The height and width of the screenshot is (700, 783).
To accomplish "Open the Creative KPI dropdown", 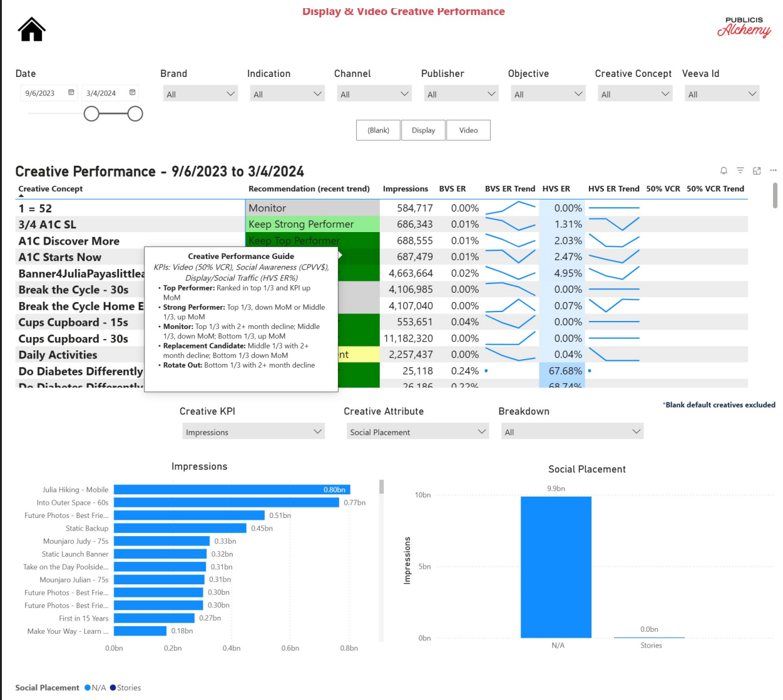I will click(x=253, y=432).
